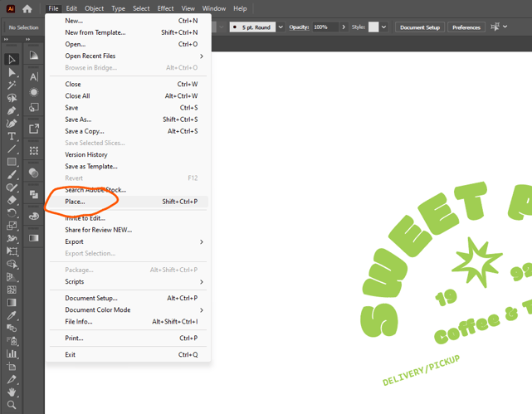Select the Magic Wand tool
Viewport: 532px width, 414px height.
click(12, 85)
